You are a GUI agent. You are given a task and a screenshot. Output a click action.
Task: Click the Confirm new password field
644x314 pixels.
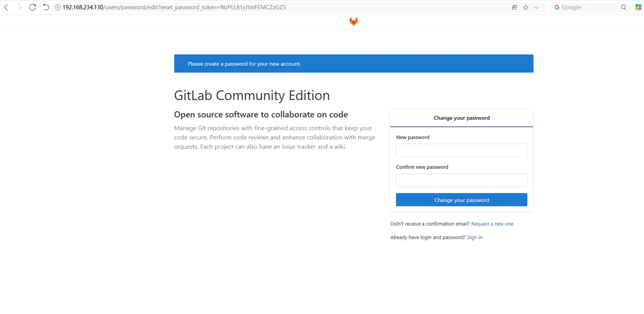[x=461, y=180]
